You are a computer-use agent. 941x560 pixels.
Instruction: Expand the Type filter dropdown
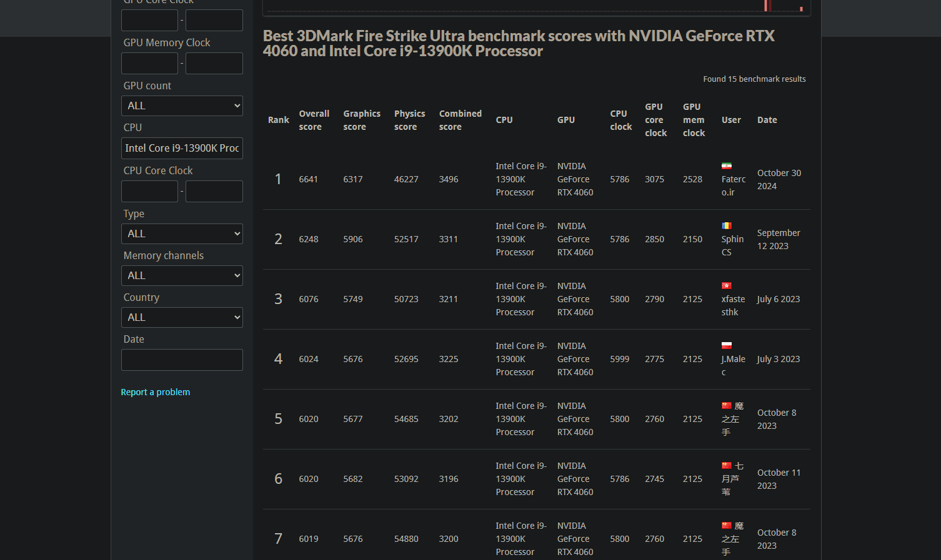click(182, 234)
